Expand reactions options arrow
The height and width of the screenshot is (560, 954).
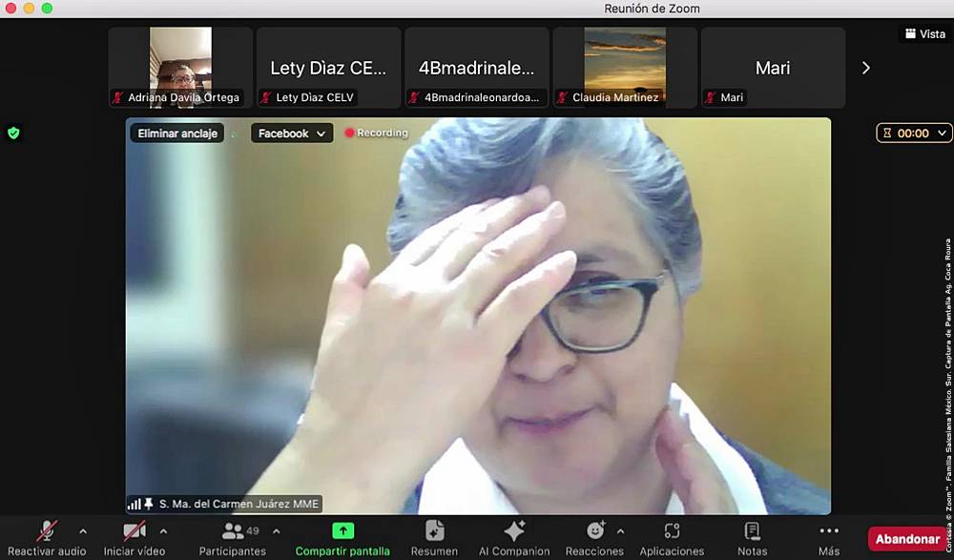pos(620,531)
